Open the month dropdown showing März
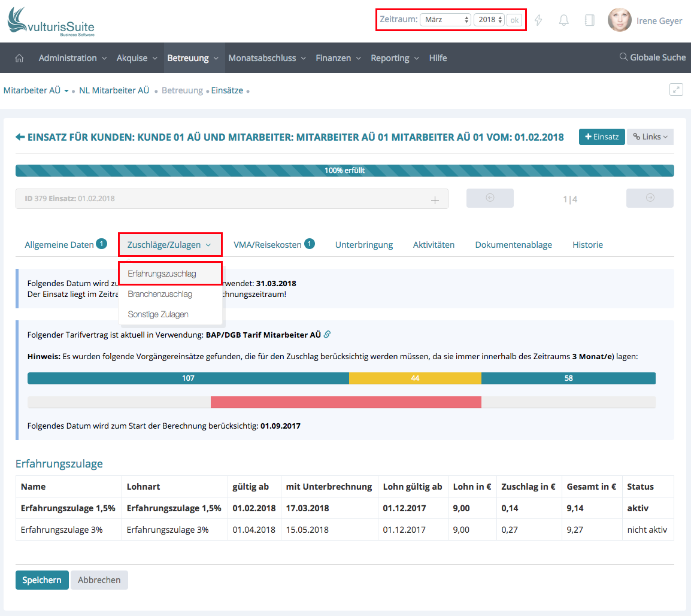691x616 pixels. [x=445, y=20]
